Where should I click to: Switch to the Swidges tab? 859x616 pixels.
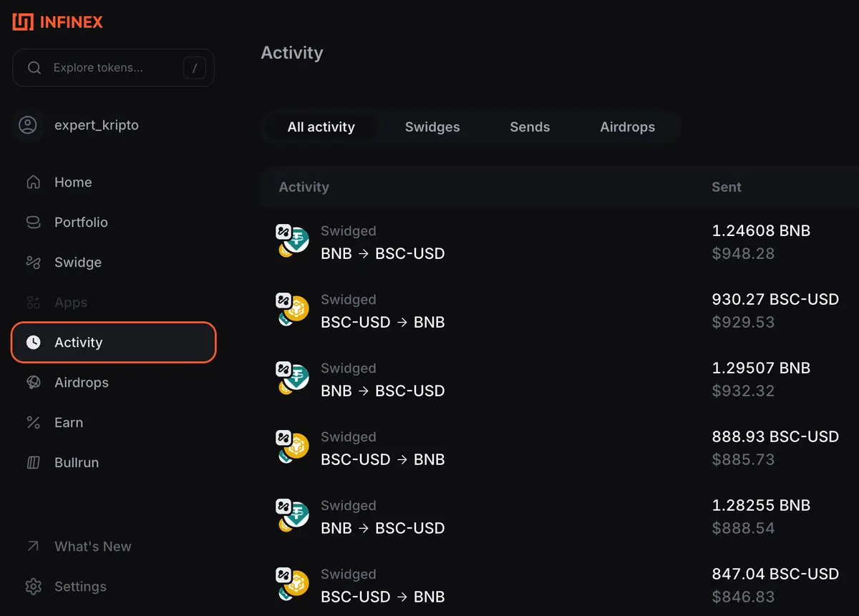coord(432,127)
